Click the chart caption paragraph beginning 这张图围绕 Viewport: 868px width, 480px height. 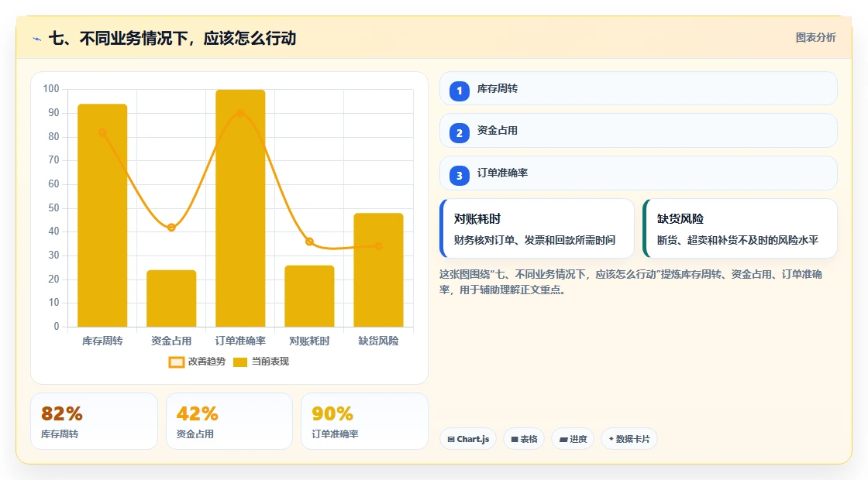(631, 282)
